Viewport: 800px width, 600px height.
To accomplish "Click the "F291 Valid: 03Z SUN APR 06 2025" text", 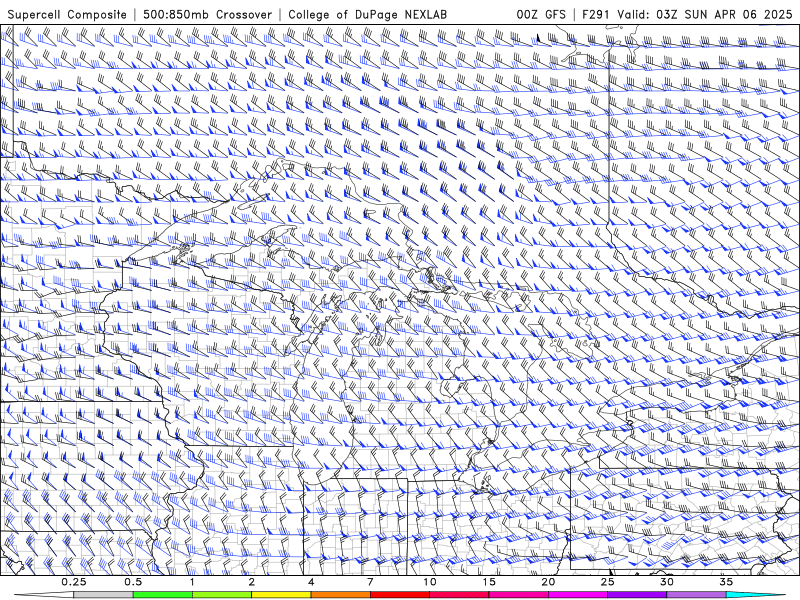I will [x=687, y=15].
